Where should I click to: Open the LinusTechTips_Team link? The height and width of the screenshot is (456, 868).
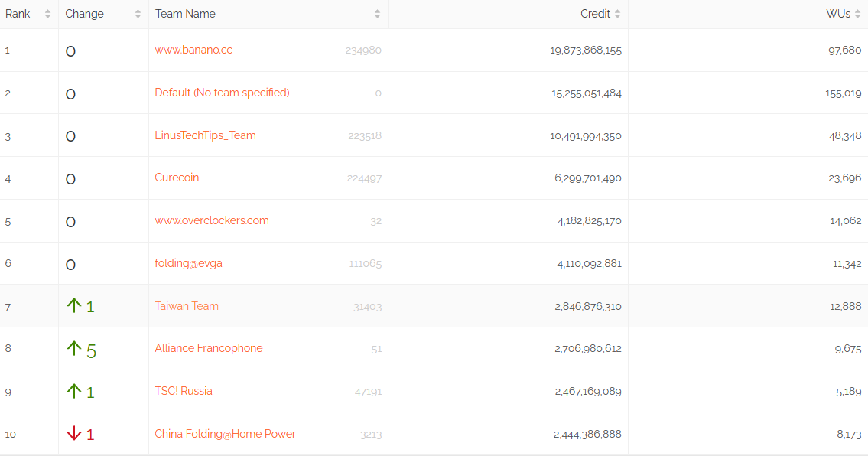click(x=205, y=135)
